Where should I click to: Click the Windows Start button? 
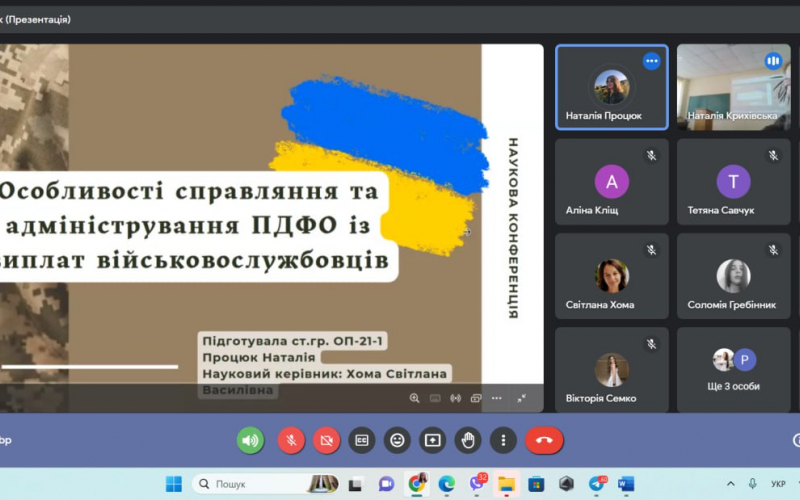[174, 484]
